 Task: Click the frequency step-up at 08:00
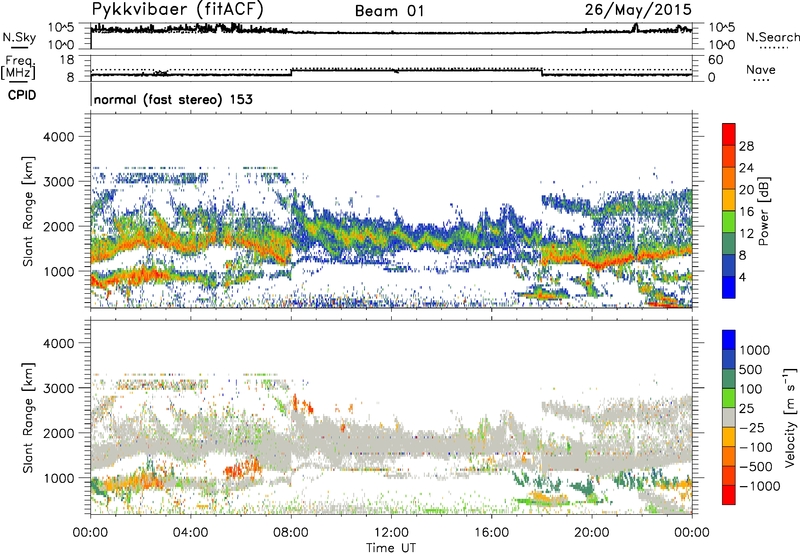coord(291,72)
